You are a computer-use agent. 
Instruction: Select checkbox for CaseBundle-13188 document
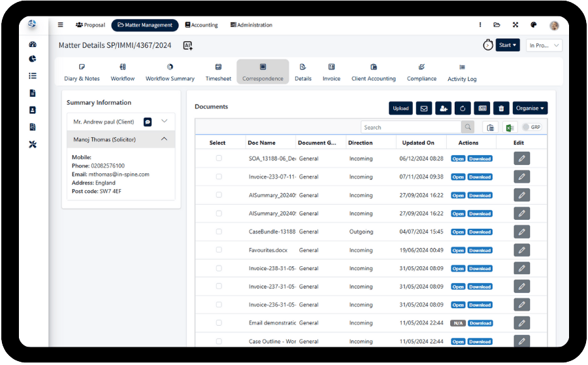pos(219,232)
